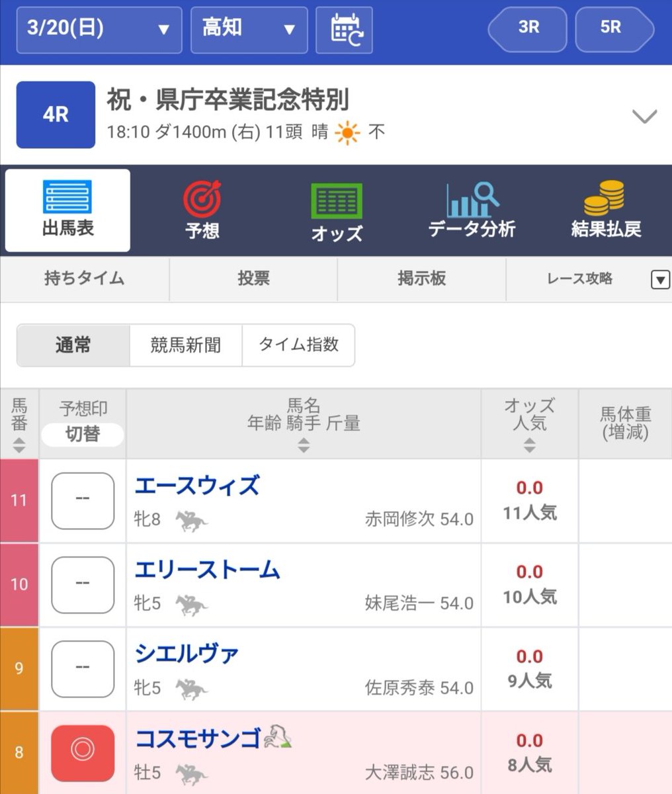This screenshot has height=794, width=672.
Task: Switch to the 競馬新聞 tab
Action: (185, 345)
